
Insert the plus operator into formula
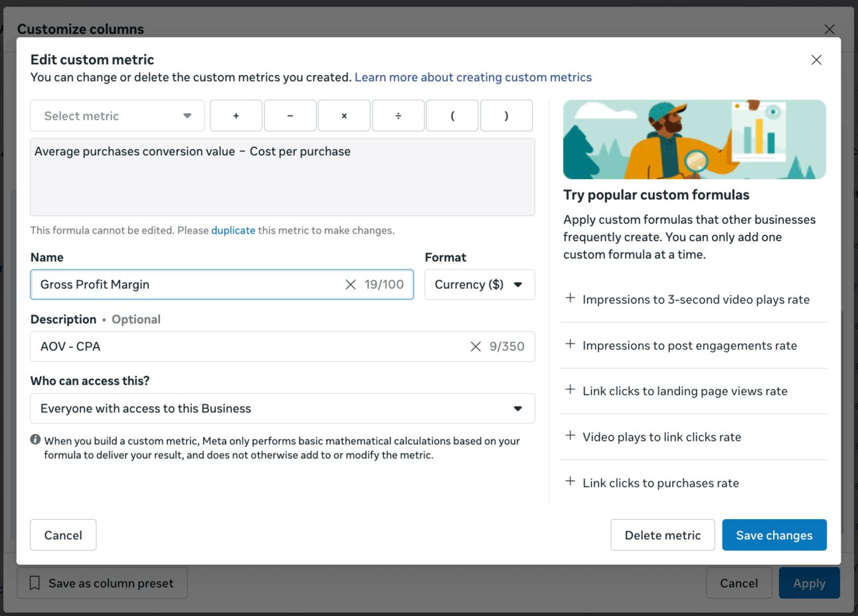[x=236, y=116]
